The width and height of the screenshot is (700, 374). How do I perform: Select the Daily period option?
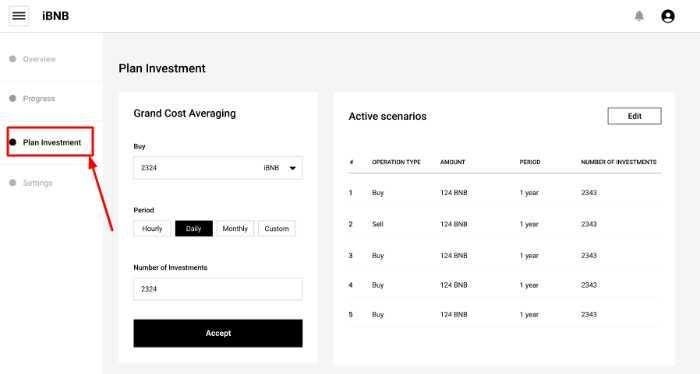[x=194, y=229]
